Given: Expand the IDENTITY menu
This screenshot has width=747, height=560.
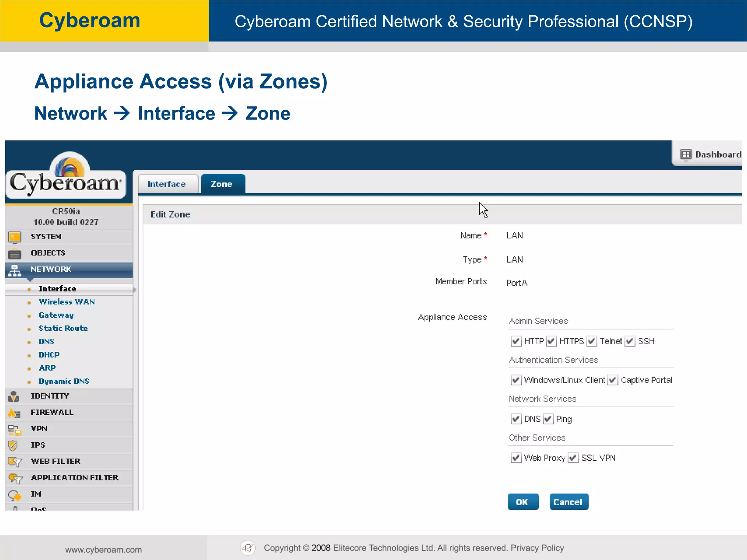Looking at the screenshot, I should click(69, 396).
